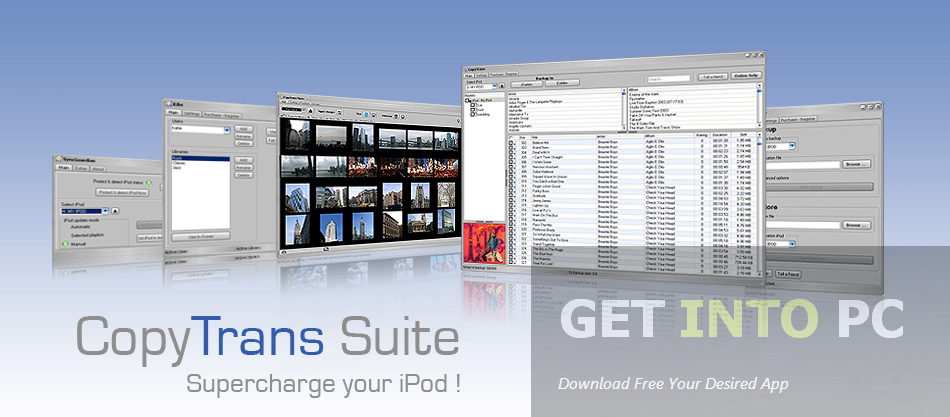Image resolution: width=950 pixels, height=417 pixels.
Task: Click Tell a friend button in CopyTrans
Action: click(x=713, y=76)
